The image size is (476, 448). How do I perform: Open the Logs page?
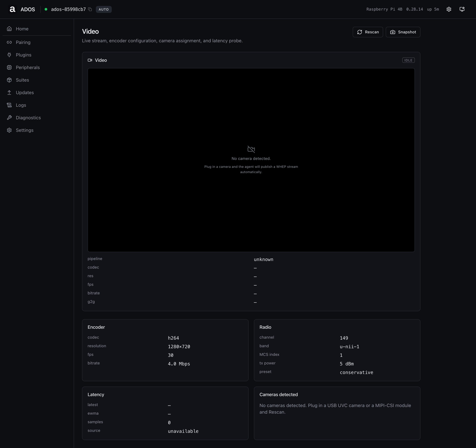[x=37, y=105]
